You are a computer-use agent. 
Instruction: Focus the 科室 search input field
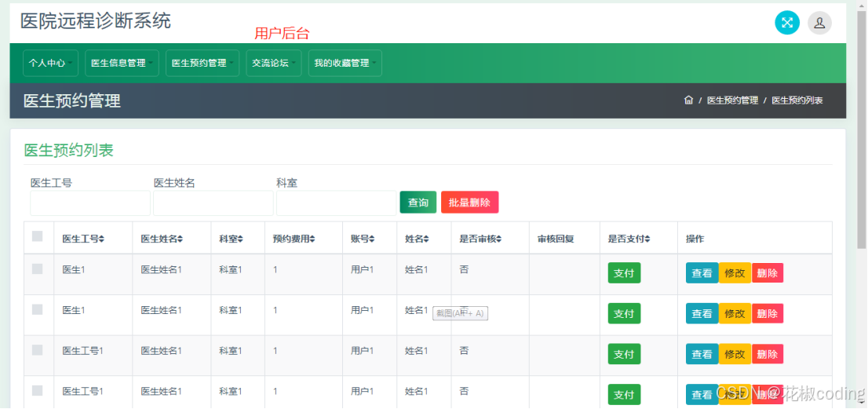coord(337,203)
